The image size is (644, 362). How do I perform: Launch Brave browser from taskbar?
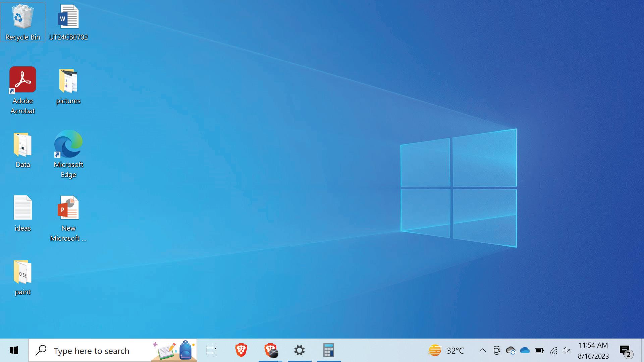(x=241, y=351)
